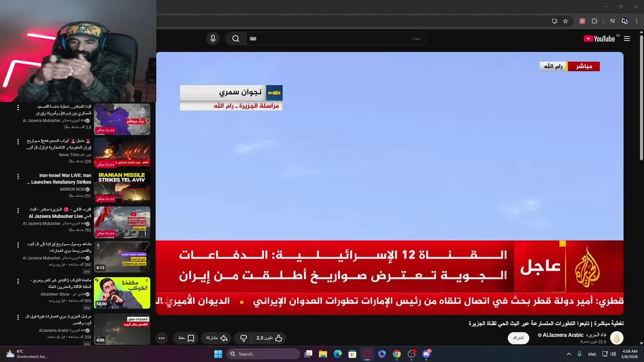Screen dimensions: 644x362
Task: Open options menu for Iran-Israel War LIVE video
Action: (18, 176)
